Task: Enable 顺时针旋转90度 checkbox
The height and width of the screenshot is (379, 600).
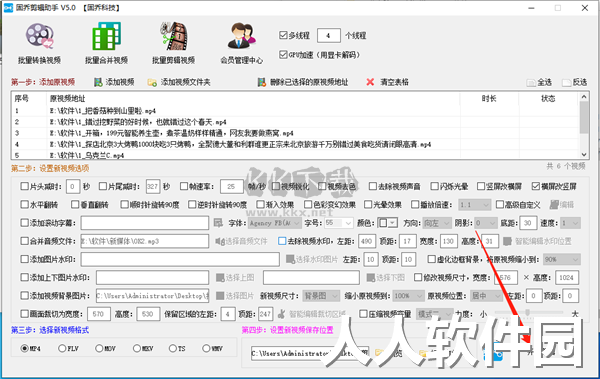Action: pos(124,205)
